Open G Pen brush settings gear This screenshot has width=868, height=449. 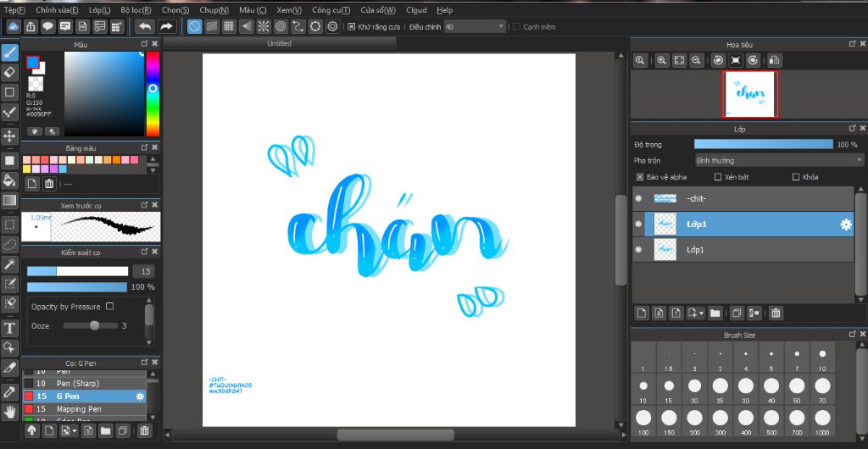pyautogui.click(x=140, y=396)
